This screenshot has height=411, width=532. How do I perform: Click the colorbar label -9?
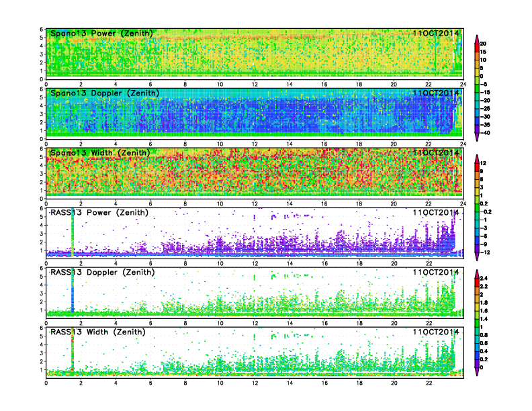pyautogui.click(x=484, y=244)
